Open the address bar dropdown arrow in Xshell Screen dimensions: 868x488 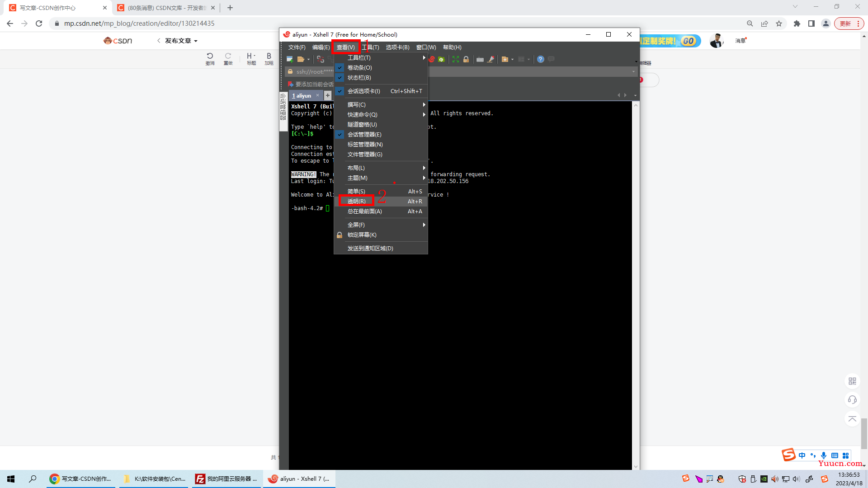(x=633, y=72)
